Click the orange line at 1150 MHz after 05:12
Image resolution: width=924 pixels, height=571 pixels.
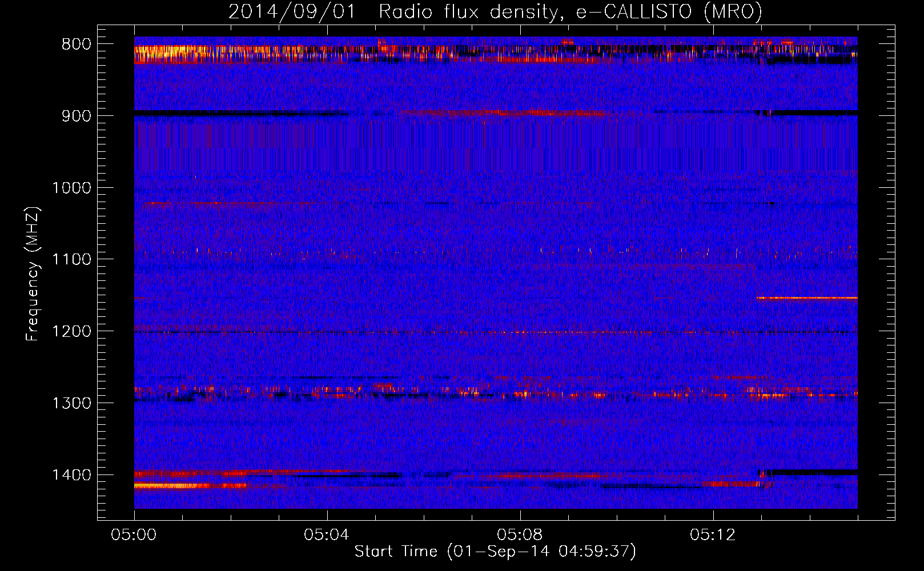(807, 297)
